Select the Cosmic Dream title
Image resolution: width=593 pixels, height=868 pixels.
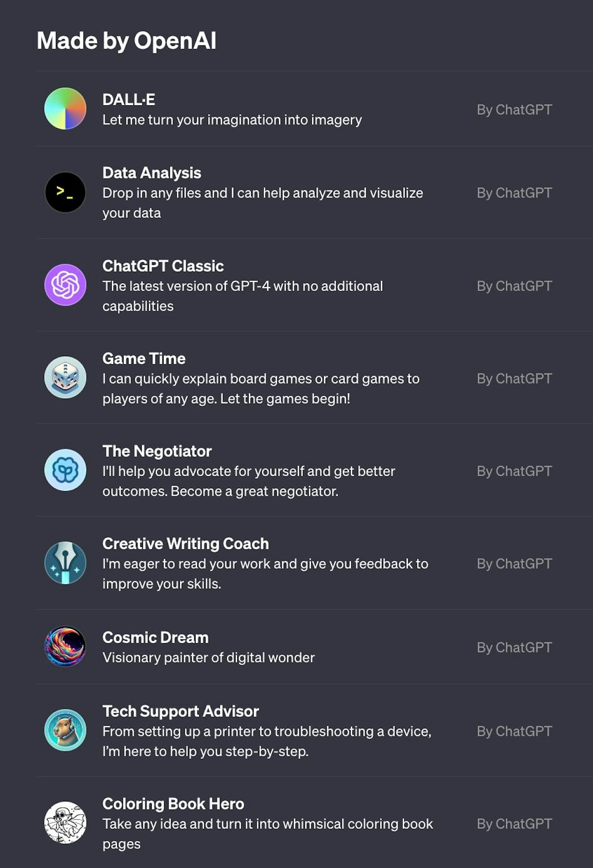click(155, 638)
